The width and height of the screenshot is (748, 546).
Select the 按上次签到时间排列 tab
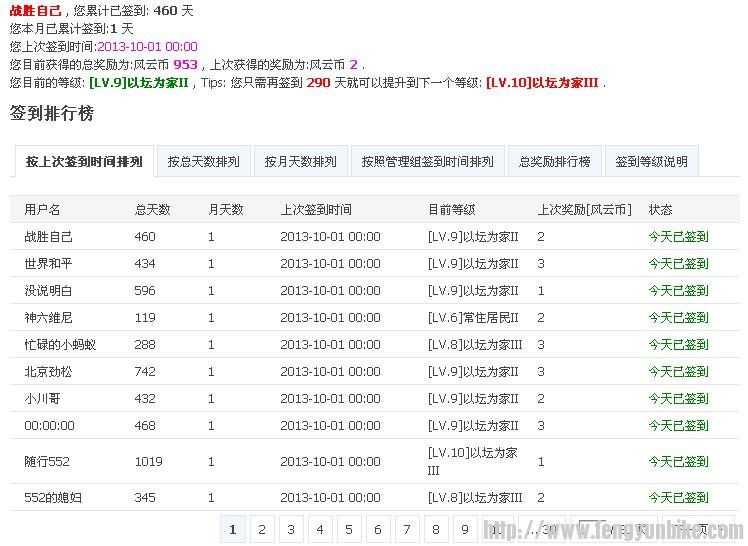84,161
